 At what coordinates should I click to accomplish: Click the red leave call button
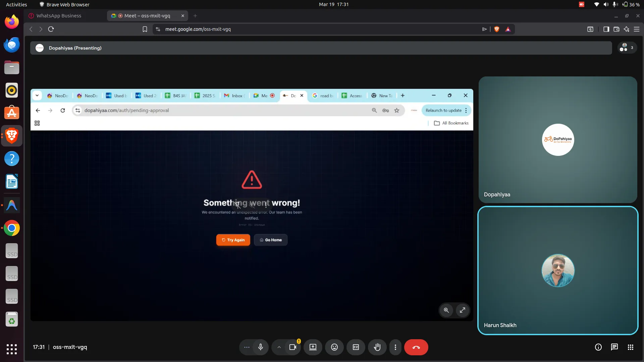coord(416,347)
